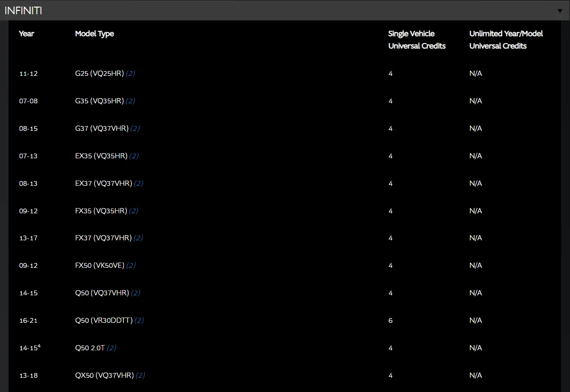This screenshot has height=392, width=570.
Task: Click year 11-12 in the G25 row
Action: [x=28, y=74]
